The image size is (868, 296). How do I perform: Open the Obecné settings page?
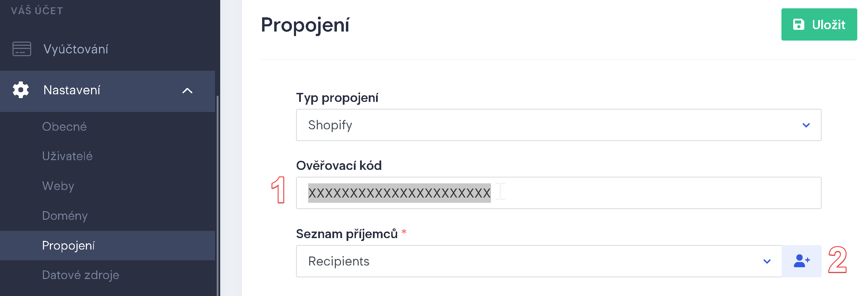coord(64,127)
